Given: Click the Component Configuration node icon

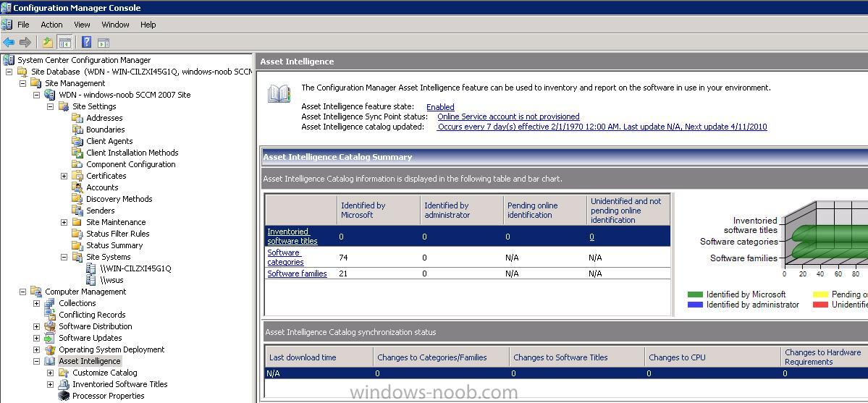Looking at the screenshot, I should pos(77,164).
